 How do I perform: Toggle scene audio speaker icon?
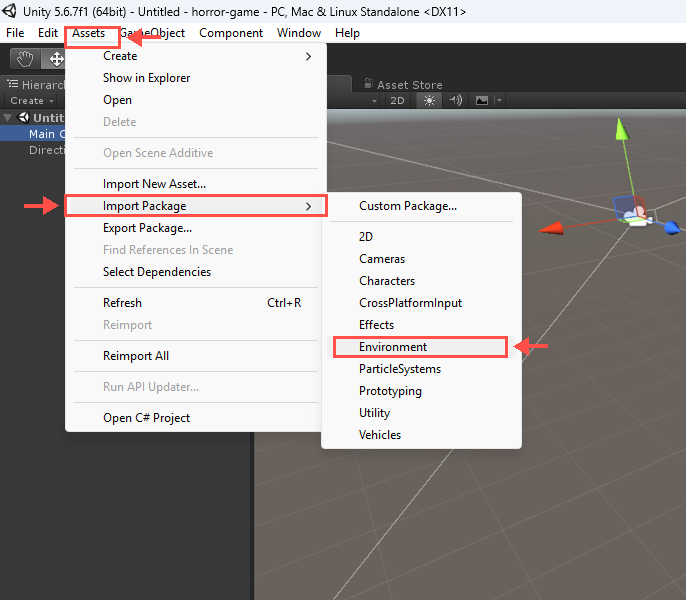[x=455, y=101]
